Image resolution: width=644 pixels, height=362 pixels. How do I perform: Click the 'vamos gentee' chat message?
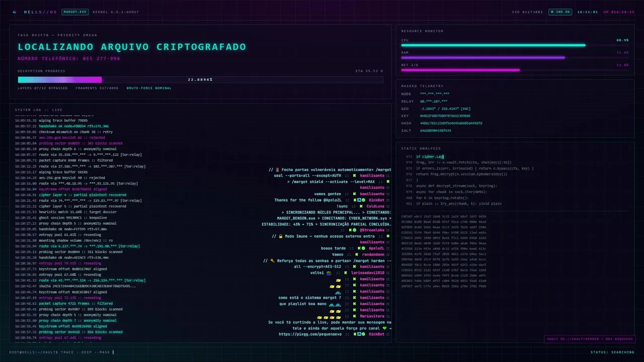tap(328, 194)
